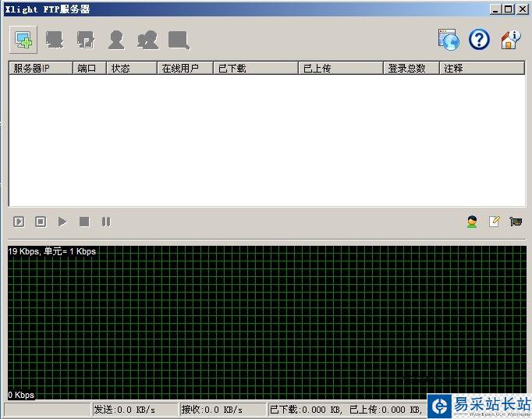Screen dimensions: 532x419
Task: Stop the selected server with square icon
Action: point(84,222)
